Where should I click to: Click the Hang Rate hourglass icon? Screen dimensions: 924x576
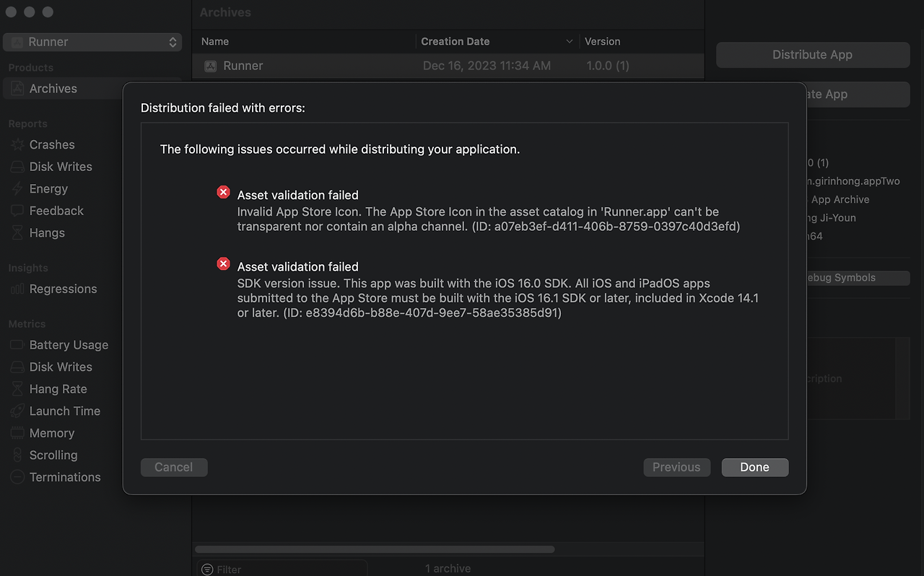(x=17, y=389)
